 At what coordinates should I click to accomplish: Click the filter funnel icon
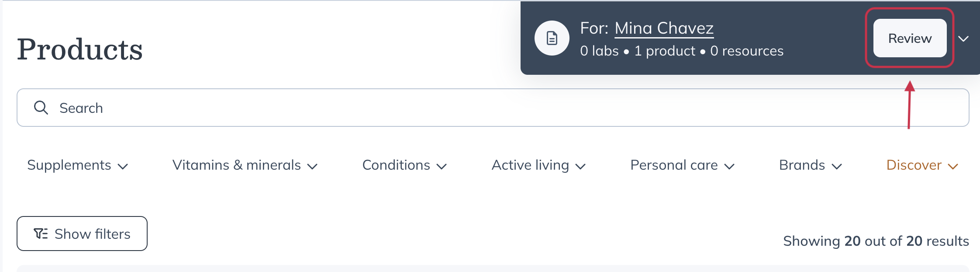click(41, 234)
